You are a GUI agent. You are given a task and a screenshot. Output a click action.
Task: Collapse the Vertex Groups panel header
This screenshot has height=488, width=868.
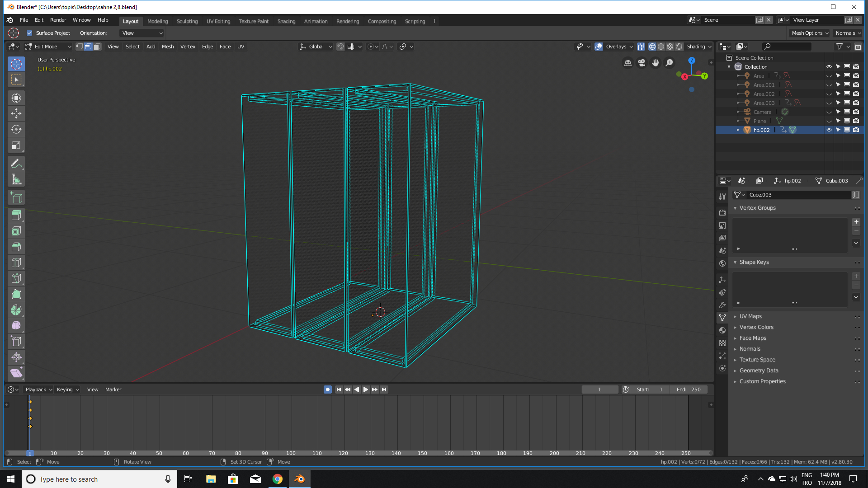(758, 207)
